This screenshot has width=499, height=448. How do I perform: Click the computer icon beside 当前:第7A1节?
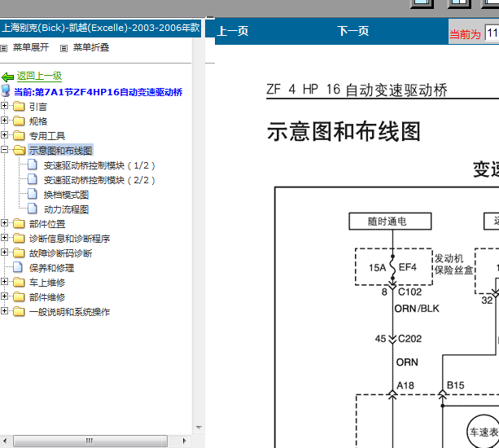pyautogui.click(x=6, y=90)
